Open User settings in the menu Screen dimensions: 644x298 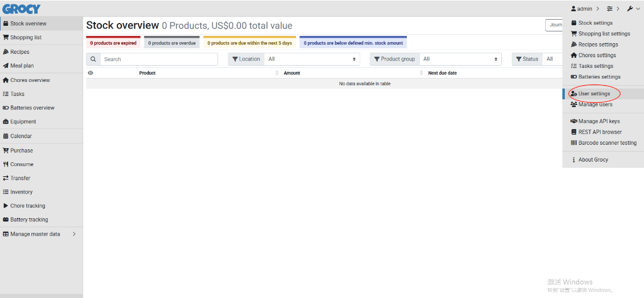(x=594, y=94)
